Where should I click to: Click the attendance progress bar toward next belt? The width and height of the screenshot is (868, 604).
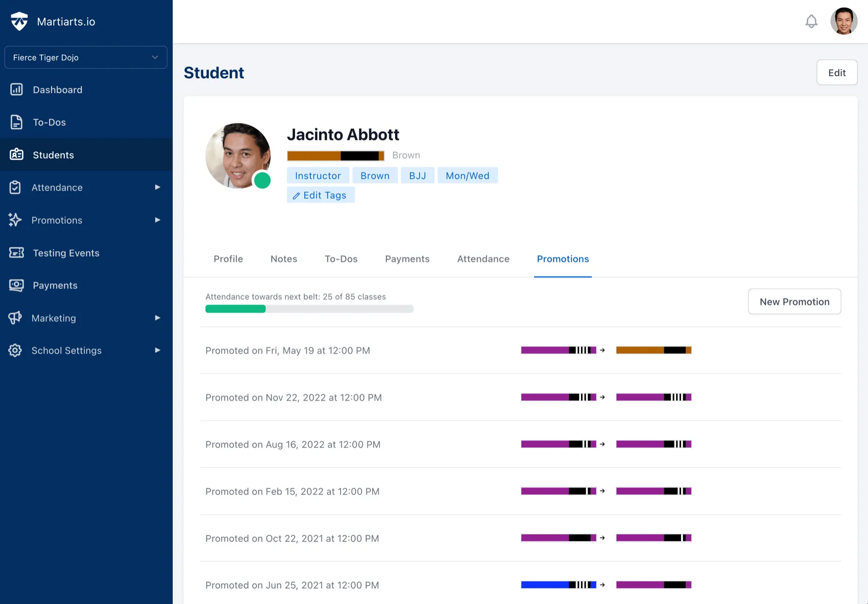(x=309, y=309)
